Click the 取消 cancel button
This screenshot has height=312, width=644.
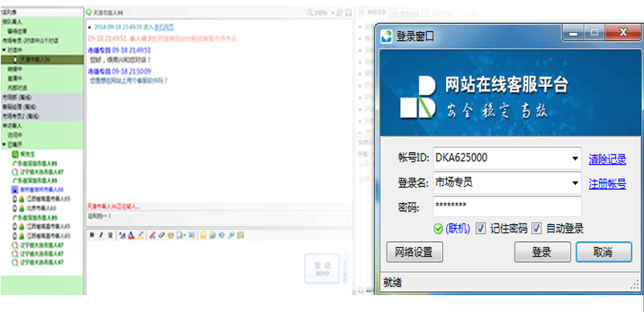pos(603,252)
